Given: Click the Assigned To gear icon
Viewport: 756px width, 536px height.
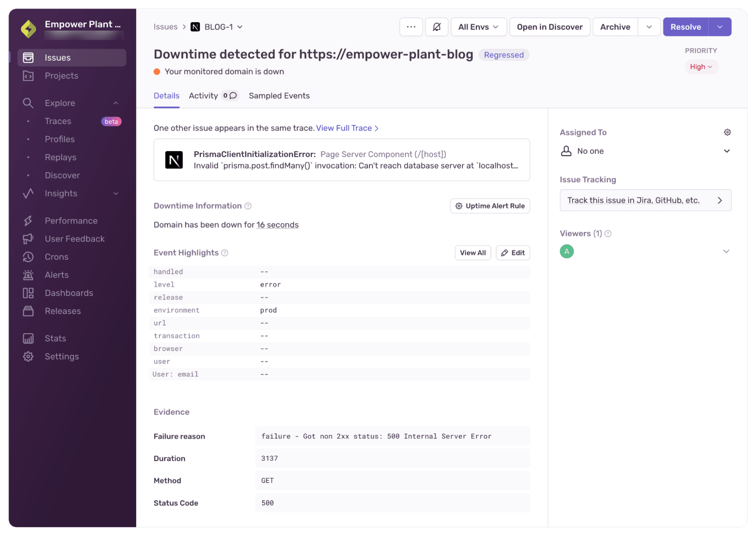Looking at the screenshot, I should (x=727, y=132).
